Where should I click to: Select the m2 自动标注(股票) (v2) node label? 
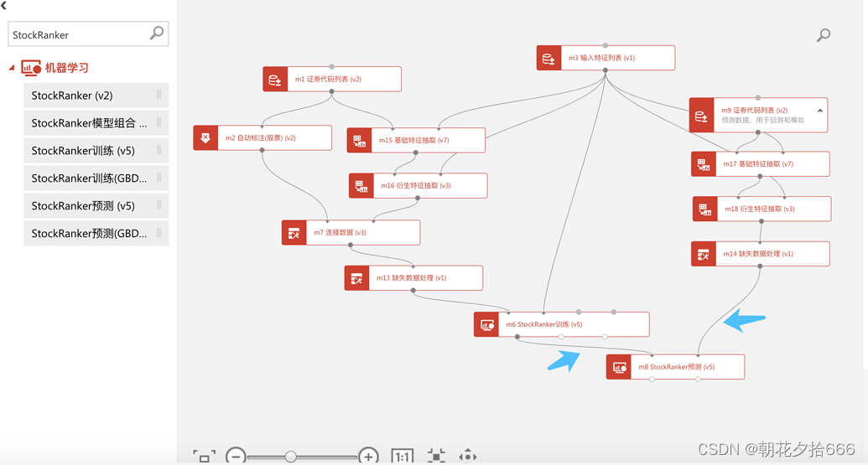[x=260, y=137]
